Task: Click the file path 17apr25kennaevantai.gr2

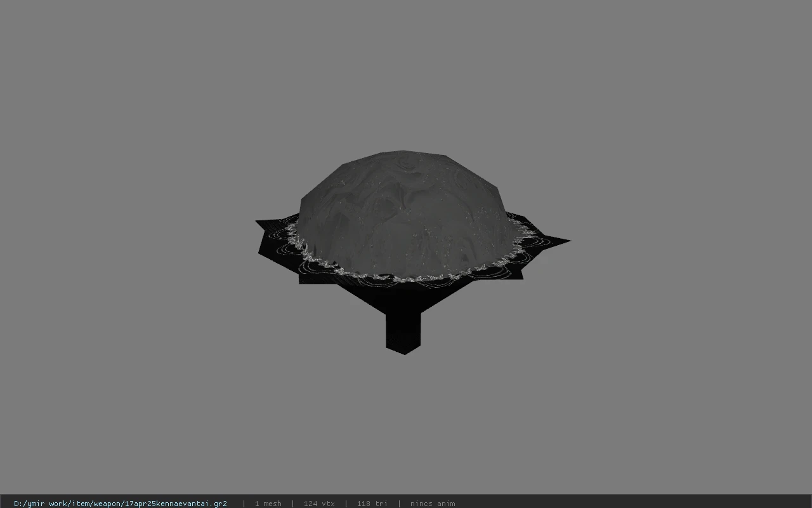Action: click(121, 504)
